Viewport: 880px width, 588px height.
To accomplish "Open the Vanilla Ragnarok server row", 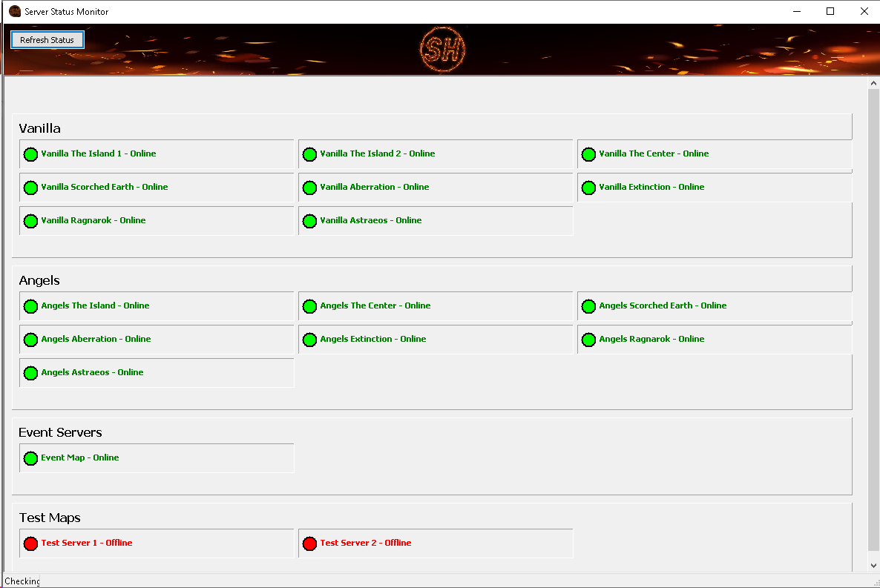I will tap(157, 221).
